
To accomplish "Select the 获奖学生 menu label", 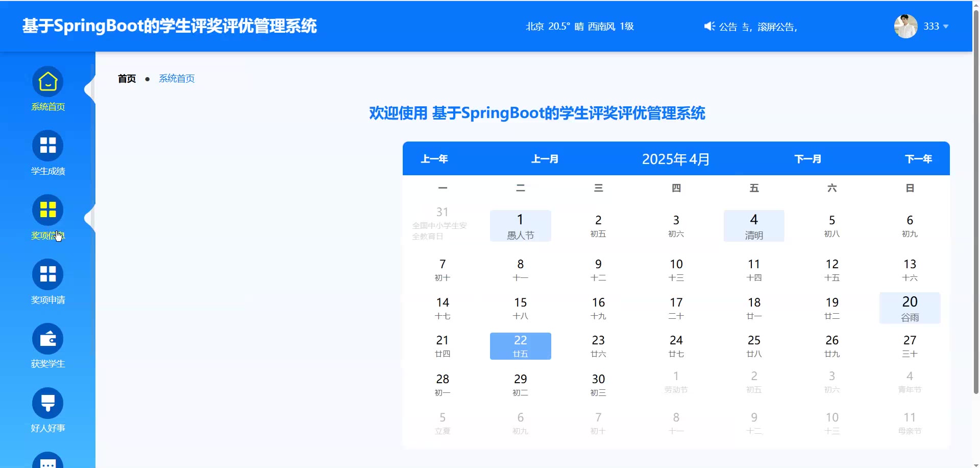I will (x=48, y=364).
